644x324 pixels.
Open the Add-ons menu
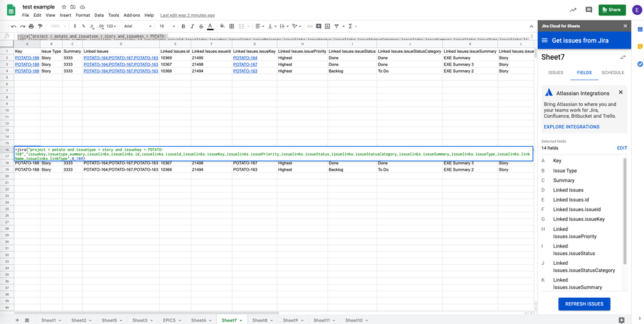coord(132,15)
